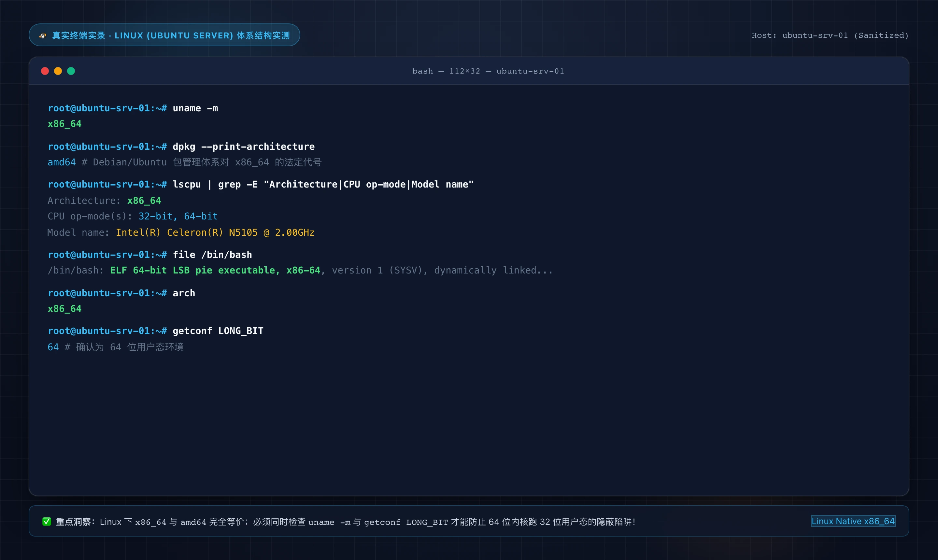Click the version 1 (SYSV), dynamically linked text
Screen dimensions: 938x560
pos(442,270)
